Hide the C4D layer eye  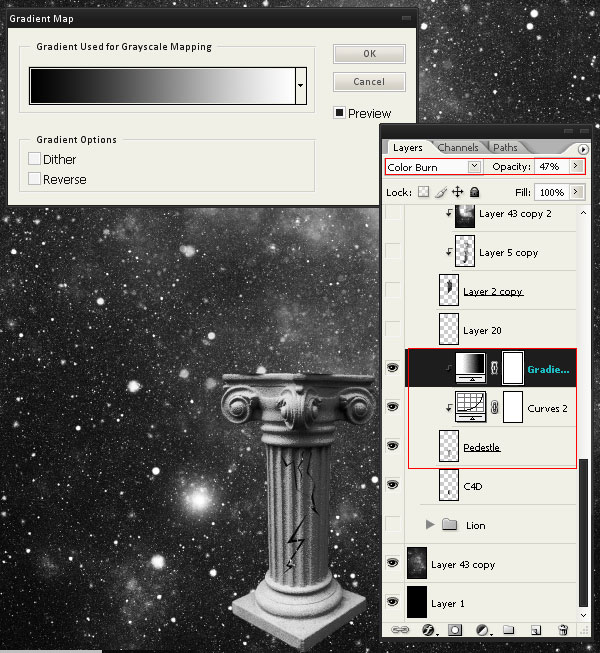[x=393, y=484]
